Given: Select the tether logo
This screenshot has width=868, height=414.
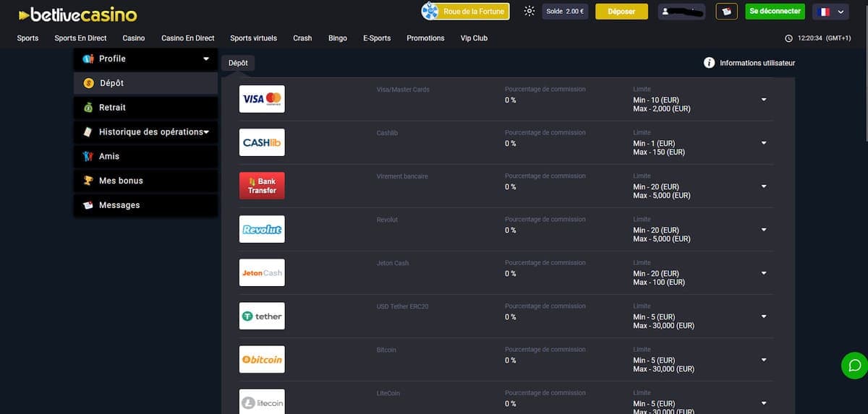Looking at the screenshot, I should [x=262, y=316].
